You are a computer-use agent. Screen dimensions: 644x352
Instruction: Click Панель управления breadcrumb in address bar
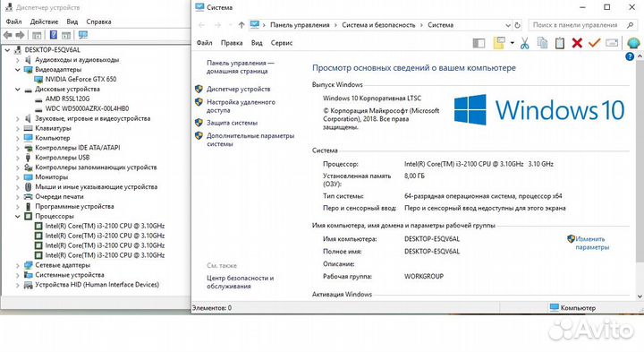pos(300,25)
